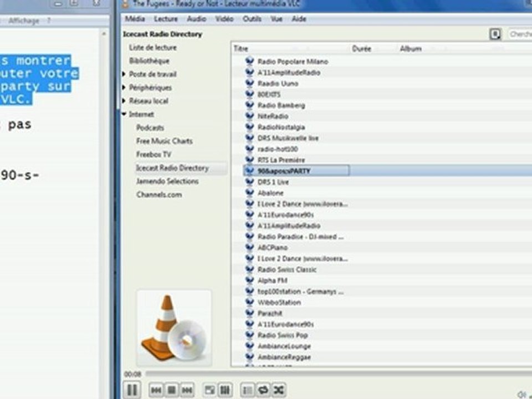The width and height of the screenshot is (532, 399).
Task: Open the Vidéo menu
Action: tap(224, 19)
